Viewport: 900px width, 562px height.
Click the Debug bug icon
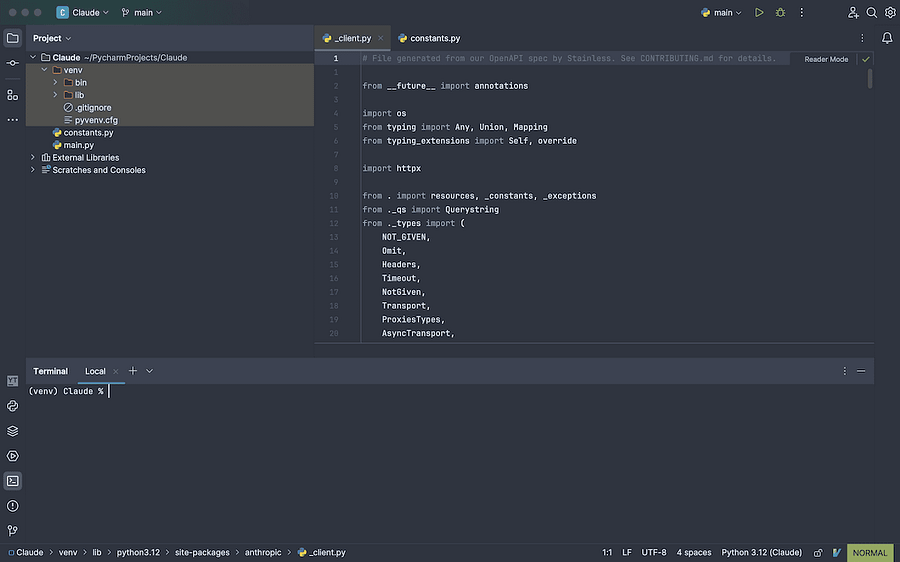click(x=780, y=13)
